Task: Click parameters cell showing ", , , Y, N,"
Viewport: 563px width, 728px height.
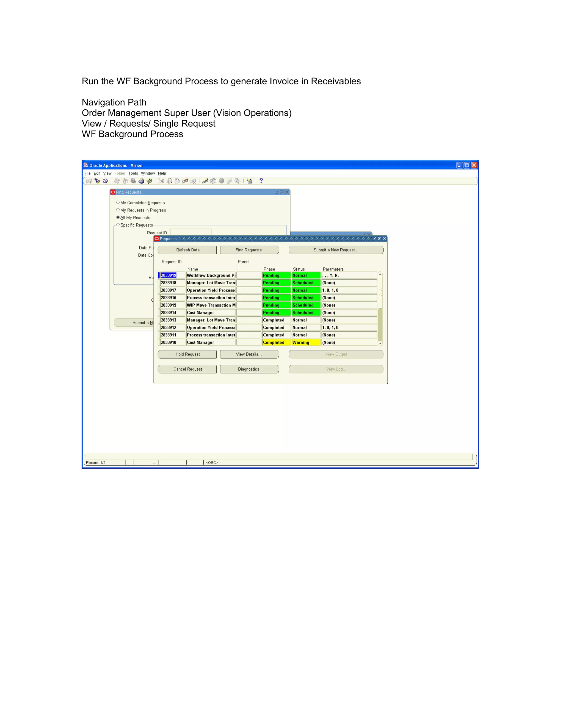Action: 349,275
